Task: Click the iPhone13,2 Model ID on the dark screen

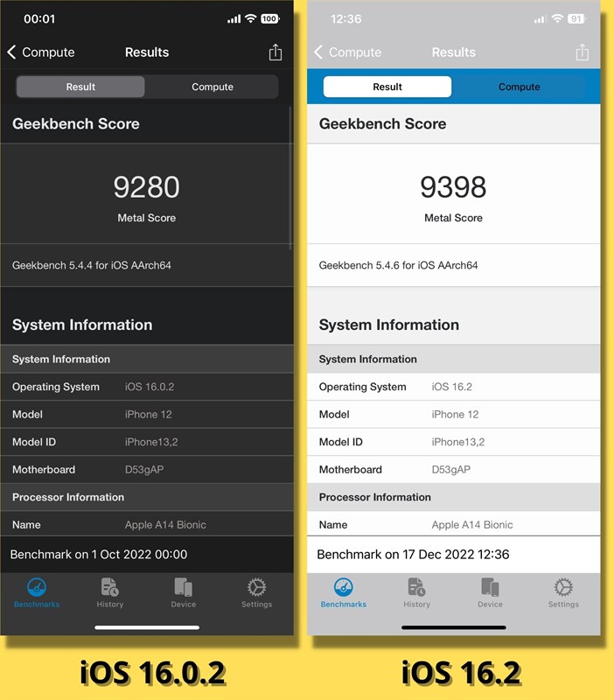Action: click(x=151, y=442)
